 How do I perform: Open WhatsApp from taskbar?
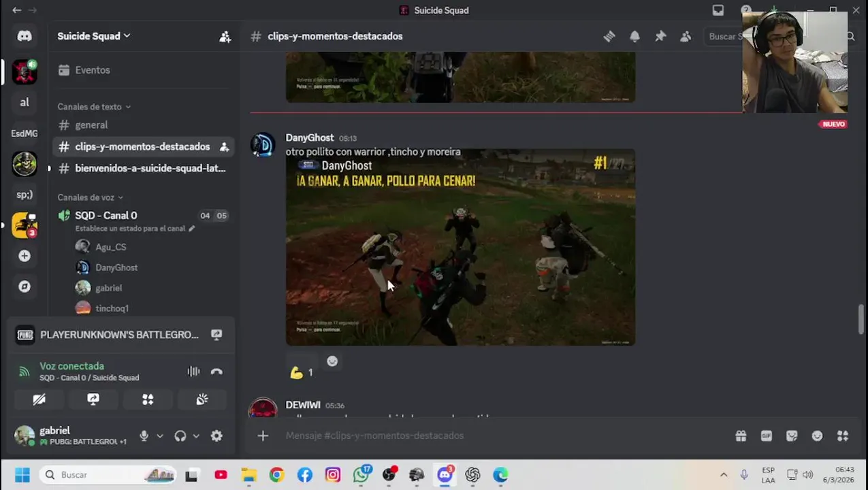(x=361, y=475)
